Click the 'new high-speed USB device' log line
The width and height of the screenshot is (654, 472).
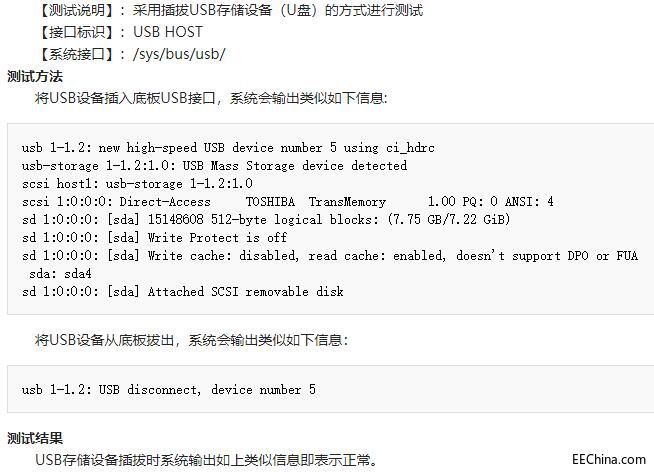click(x=228, y=148)
